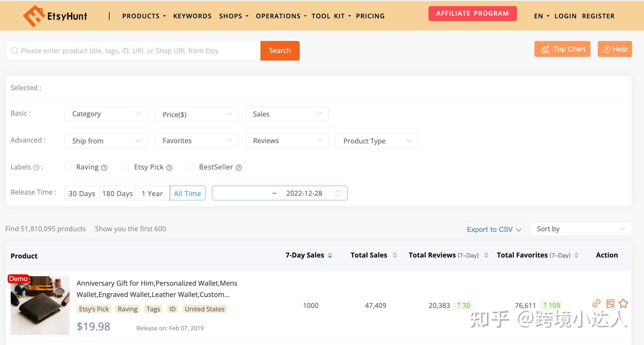Sort results by 7-Day Sales arrows
The height and width of the screenshot is (345, 644).
coord(330,255)
